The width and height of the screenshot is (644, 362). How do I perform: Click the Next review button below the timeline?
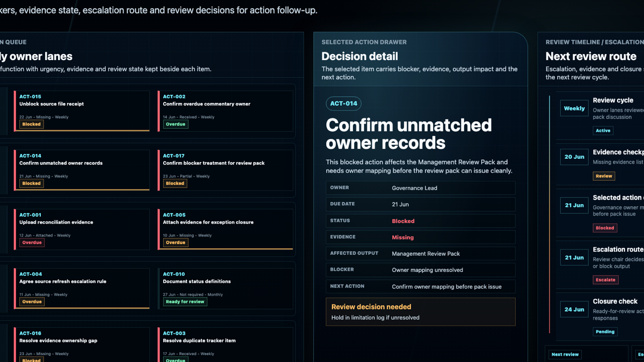pyautogui.click(x=565, y=354)
